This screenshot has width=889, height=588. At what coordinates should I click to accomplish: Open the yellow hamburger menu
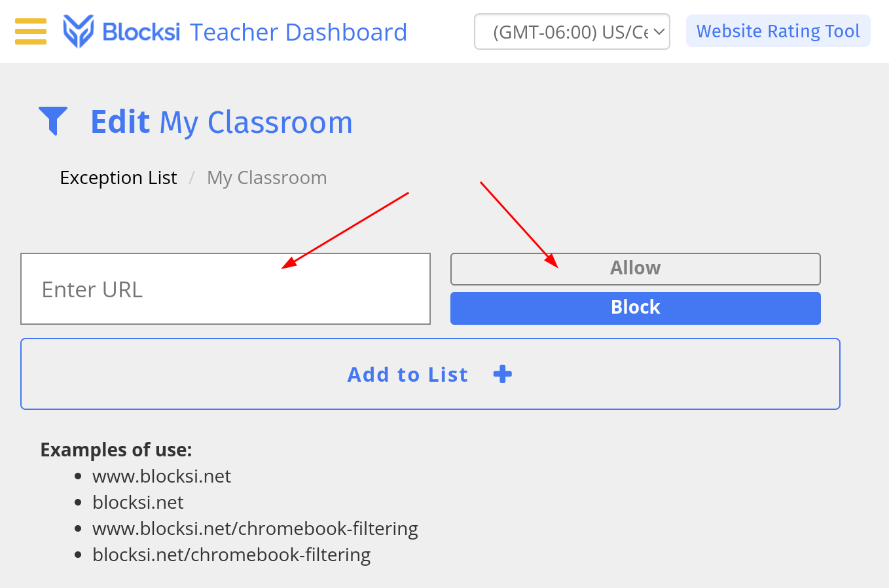(30, 31)
